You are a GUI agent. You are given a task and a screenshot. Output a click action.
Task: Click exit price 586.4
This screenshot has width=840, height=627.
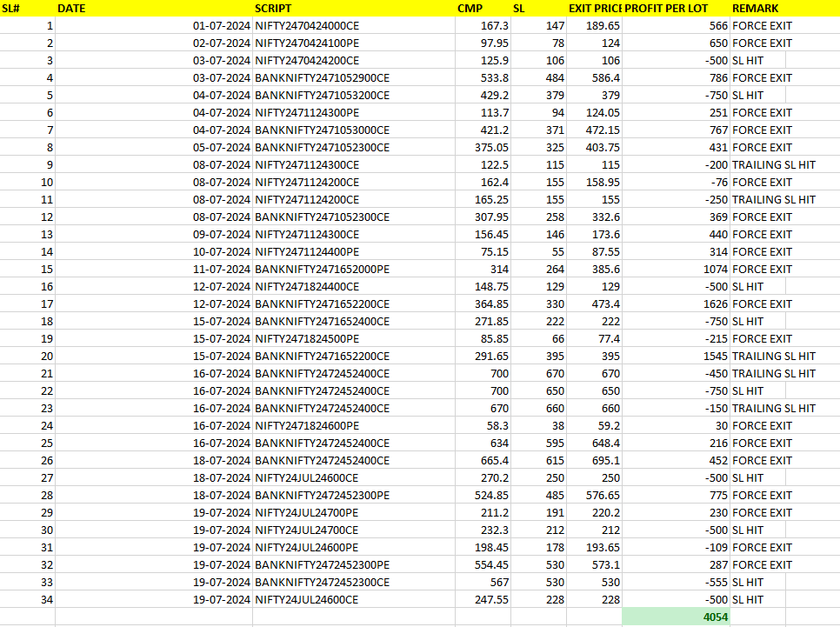tap(594, 77)
